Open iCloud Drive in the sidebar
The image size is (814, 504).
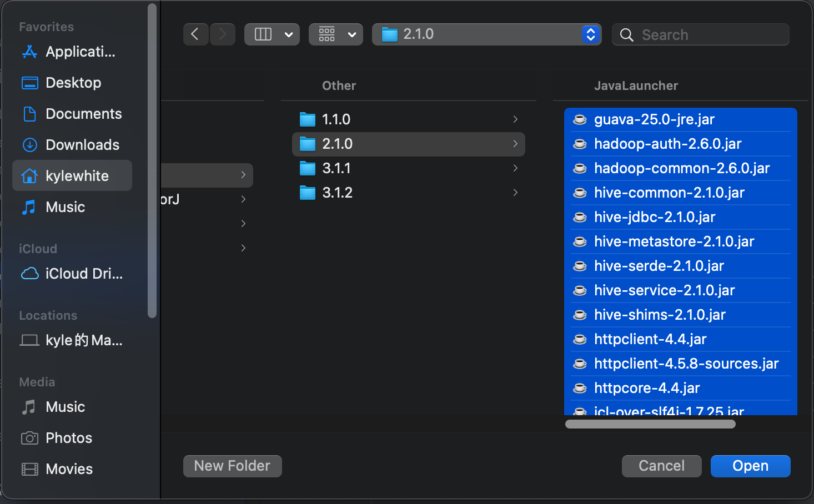pyautogui.click(x=72, y=274)
